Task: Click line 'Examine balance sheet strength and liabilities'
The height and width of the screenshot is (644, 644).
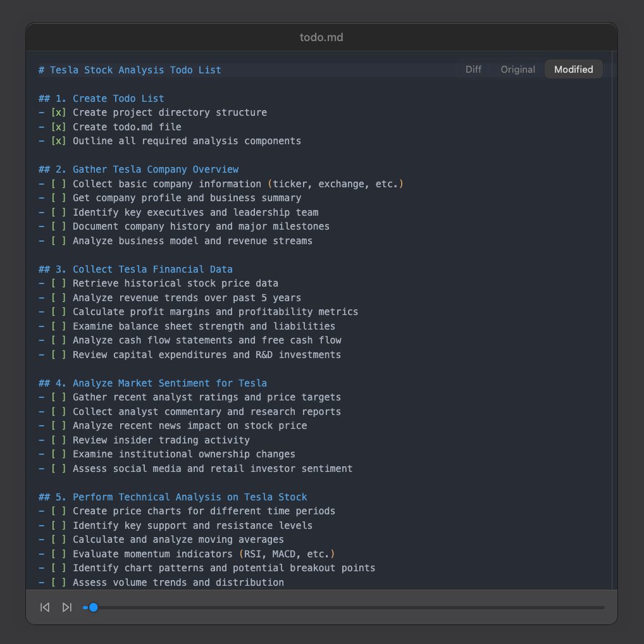Action: pyautogui.click(x=187, y=326)
